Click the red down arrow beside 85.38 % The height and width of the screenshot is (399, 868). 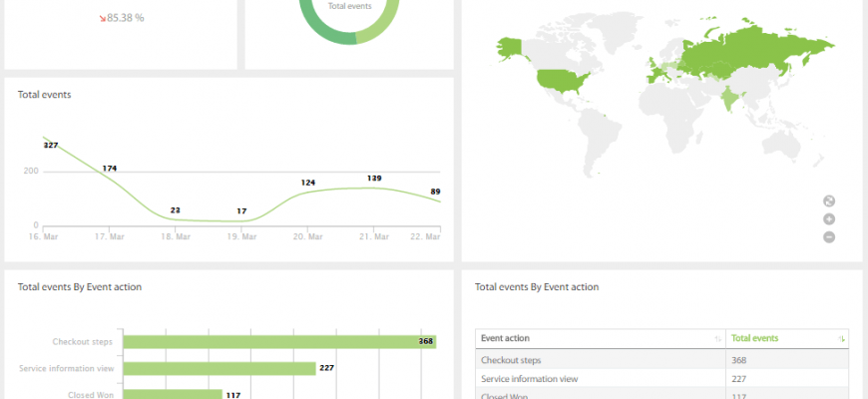click(101, 17)
